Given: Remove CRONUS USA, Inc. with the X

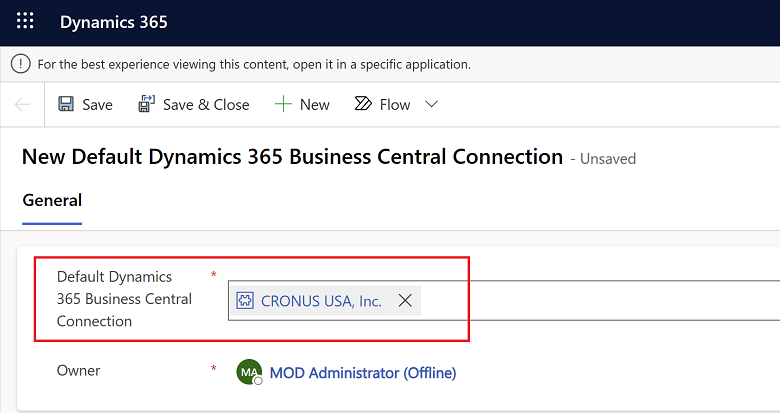Looking at the screenshot, I should 405,300.
